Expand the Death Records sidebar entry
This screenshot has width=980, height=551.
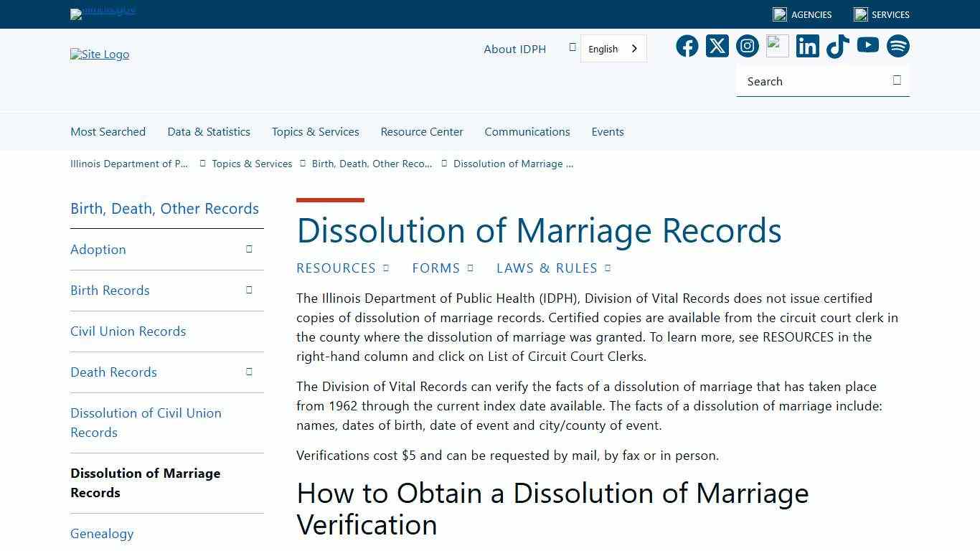(249, 372)
